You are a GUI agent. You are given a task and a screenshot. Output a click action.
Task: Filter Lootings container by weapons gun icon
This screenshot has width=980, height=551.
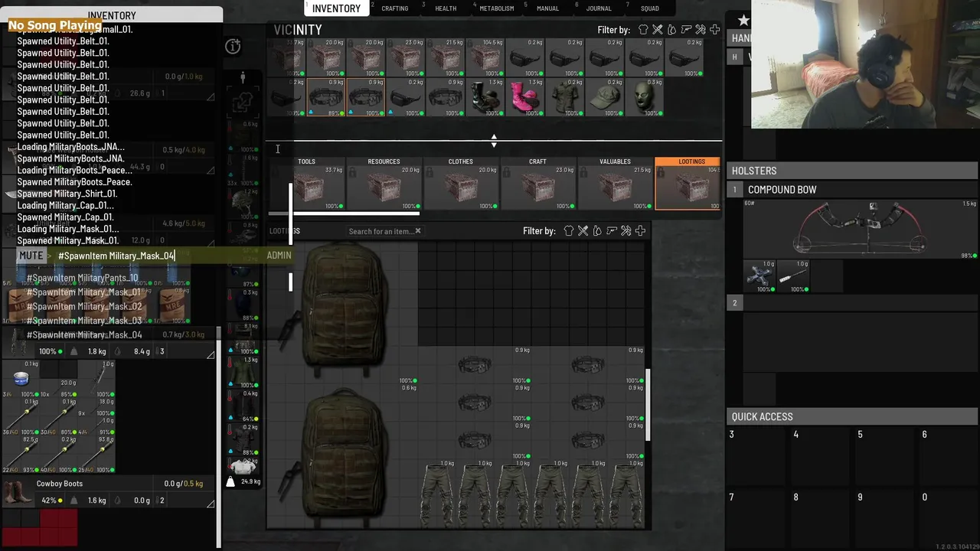coord(612,230)
